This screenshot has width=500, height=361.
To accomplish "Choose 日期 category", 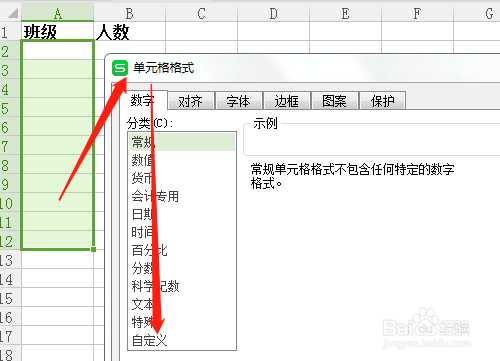I will pyautogui.click(x=182, y=214).
